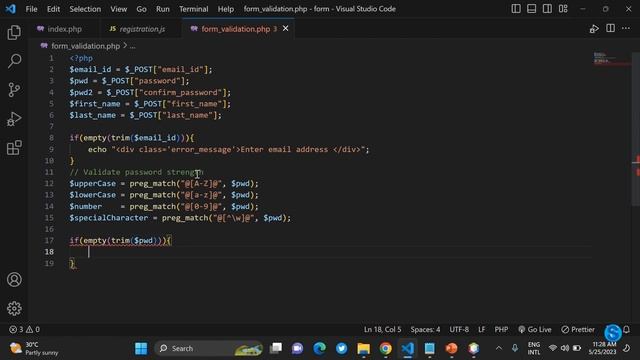
Task: Open Source Control view
Action: coord(14,90)
